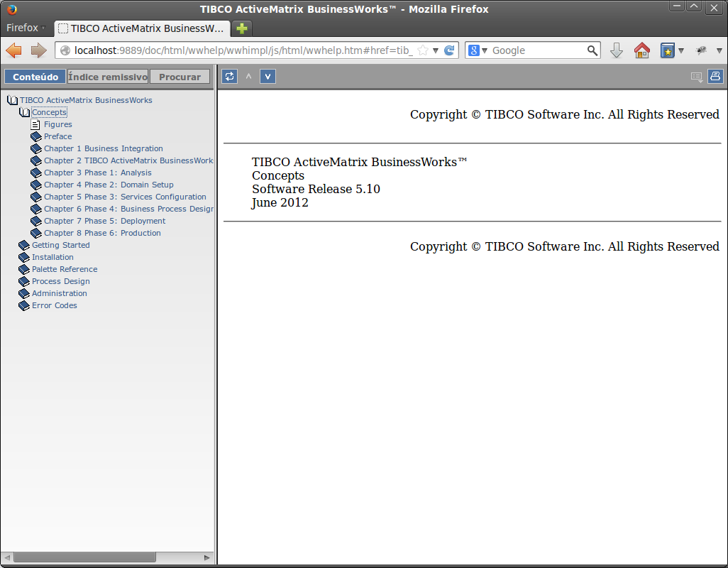Click the Next page arrow button

click(268, 77)
